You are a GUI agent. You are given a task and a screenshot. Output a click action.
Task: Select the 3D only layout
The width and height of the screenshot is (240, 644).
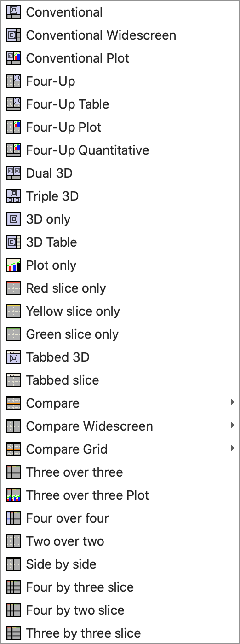coord(120,219)
